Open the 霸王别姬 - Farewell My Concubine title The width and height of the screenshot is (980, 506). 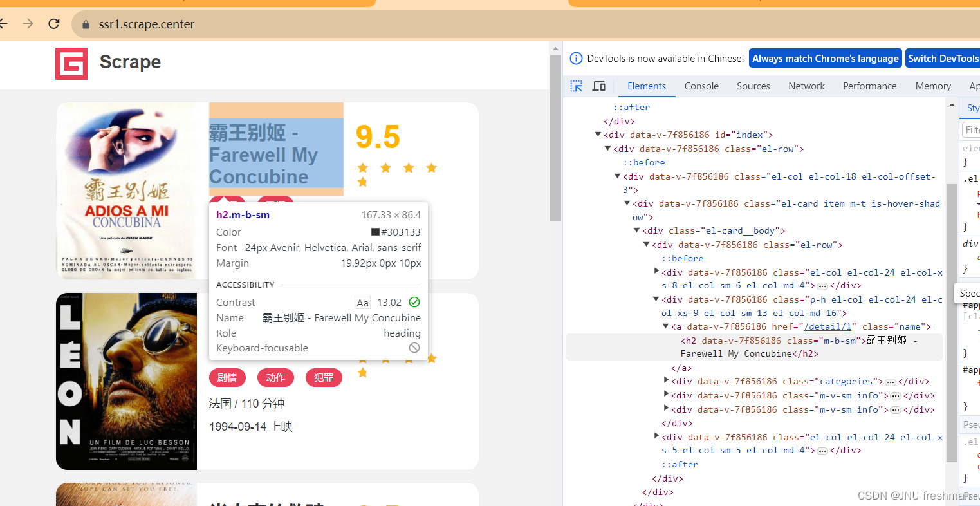coord(264,155)
